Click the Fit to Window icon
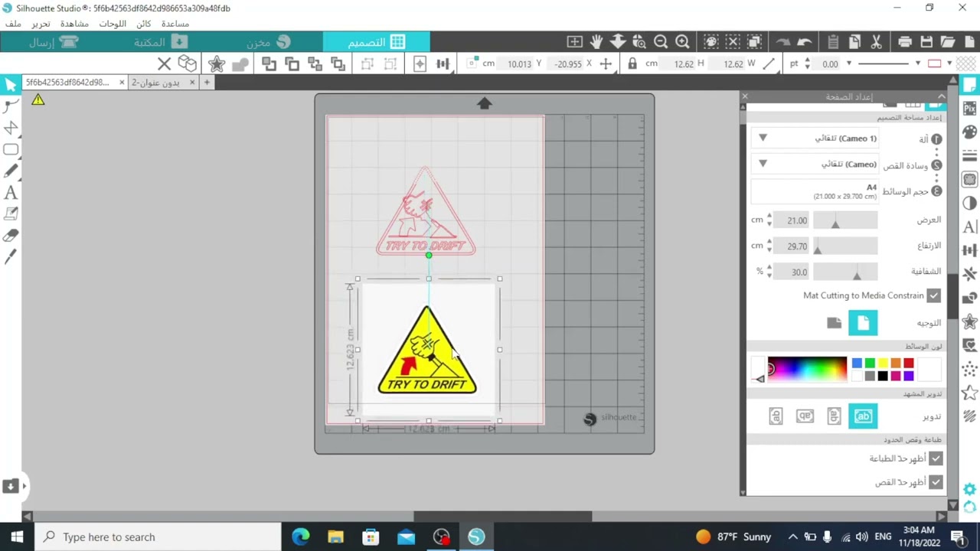This screenshot has height=551, width=980. click(575, 42)
